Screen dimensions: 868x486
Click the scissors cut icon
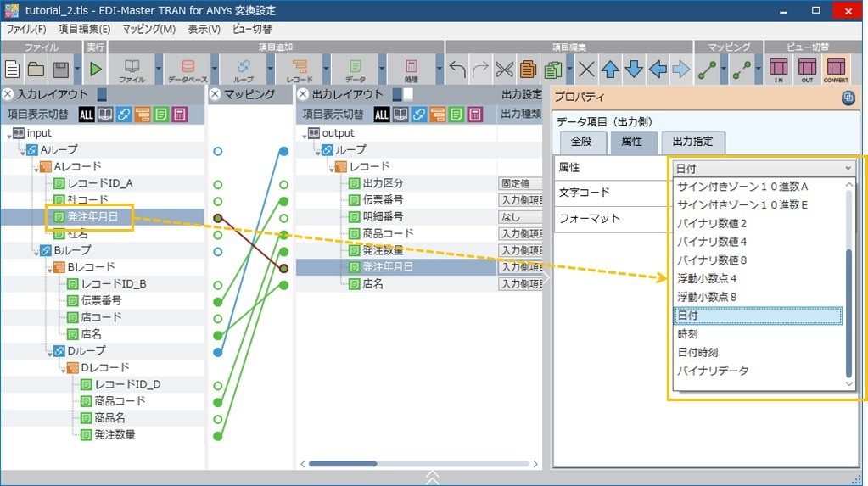click(x=504, y=70)
